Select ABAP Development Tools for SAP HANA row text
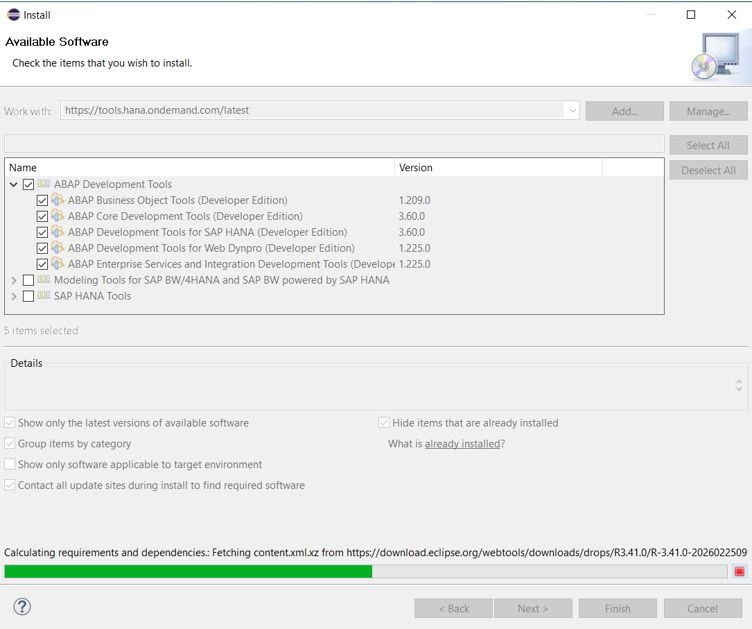 [207, 232]
